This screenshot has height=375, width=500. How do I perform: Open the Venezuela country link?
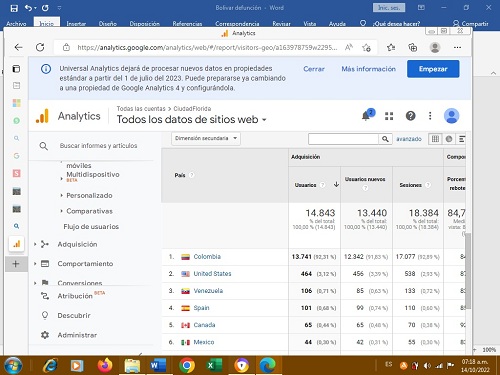point(208,291)
